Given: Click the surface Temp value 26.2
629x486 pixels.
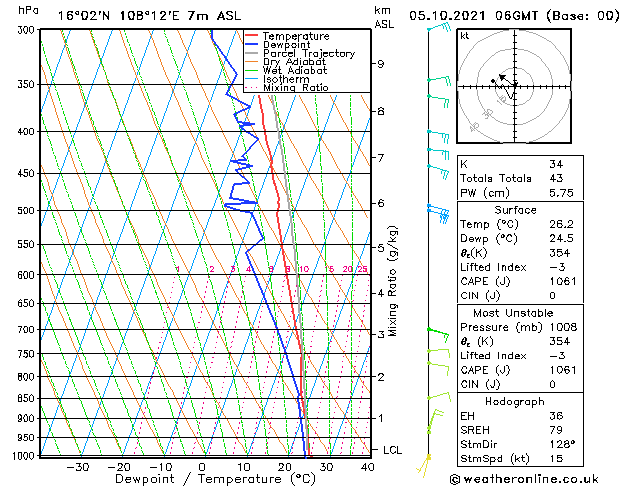Looking at the screenshot, I should [x=561, y=224].
